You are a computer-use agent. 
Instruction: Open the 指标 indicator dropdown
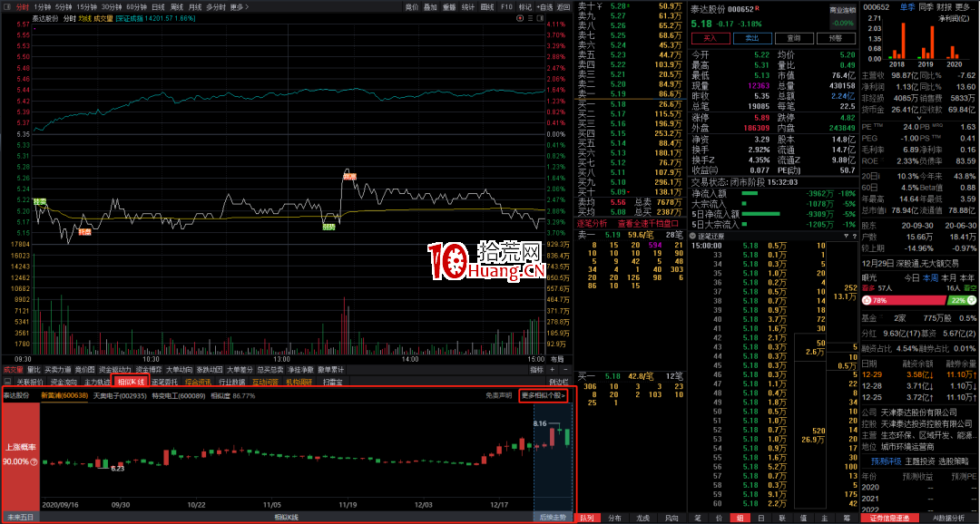(x=537, y=370)
